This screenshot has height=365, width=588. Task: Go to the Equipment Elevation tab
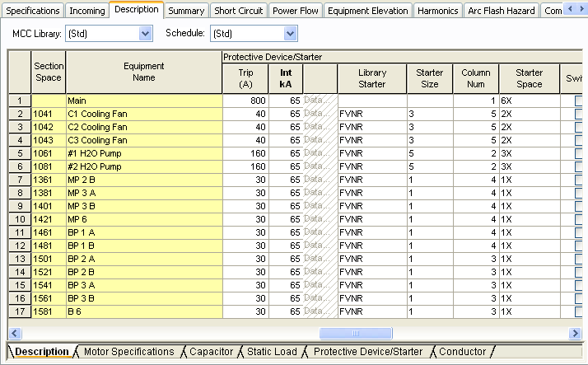pos(367,11)
